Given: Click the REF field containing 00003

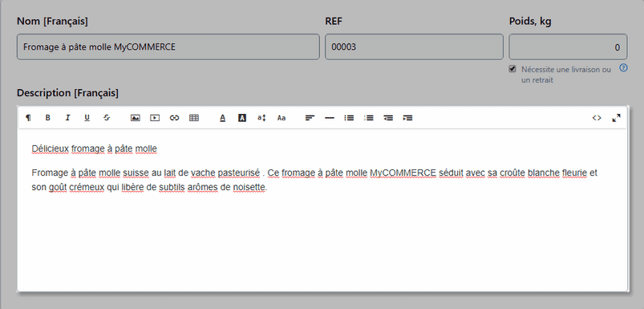Looking at the screenshot, I should coord(414,47).
